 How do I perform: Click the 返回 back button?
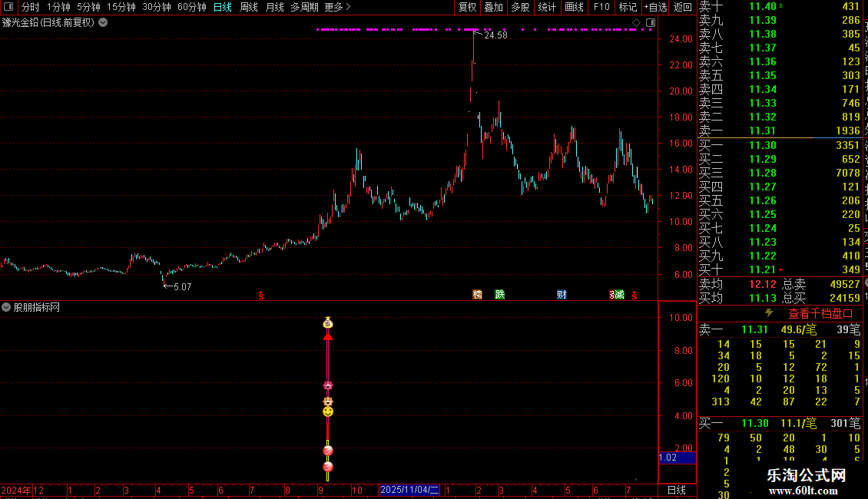click(683, 7)
